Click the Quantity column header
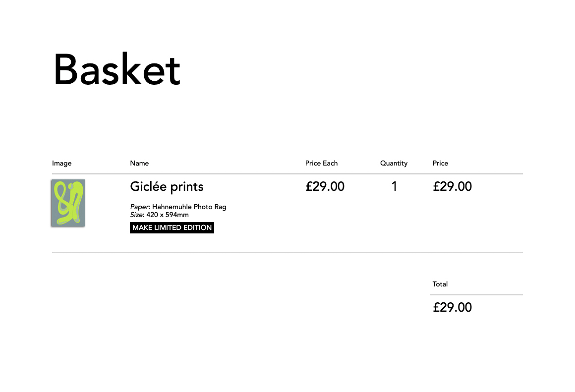 coord(394,163)
